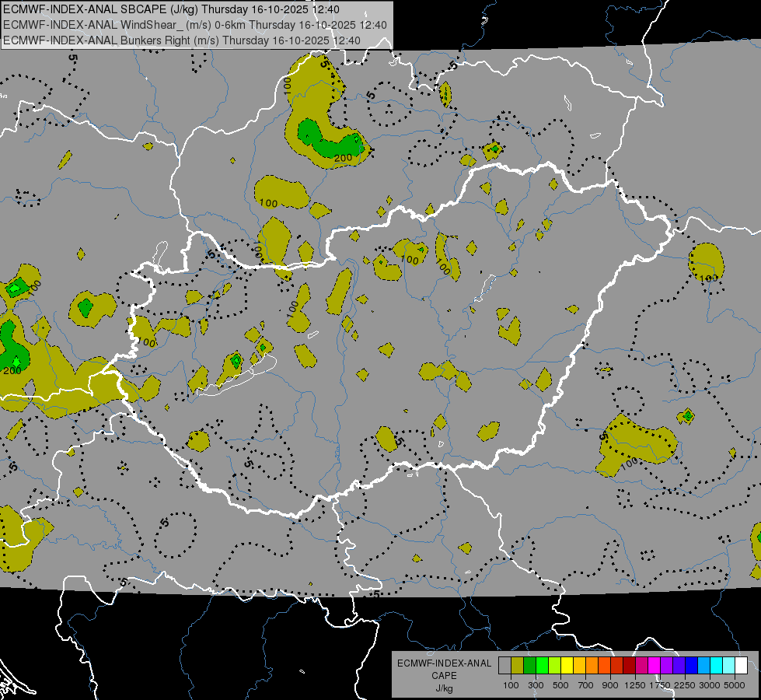Click the 200 contour label at western edge
Screen dimensions: 761x700
tap(12, 371)
